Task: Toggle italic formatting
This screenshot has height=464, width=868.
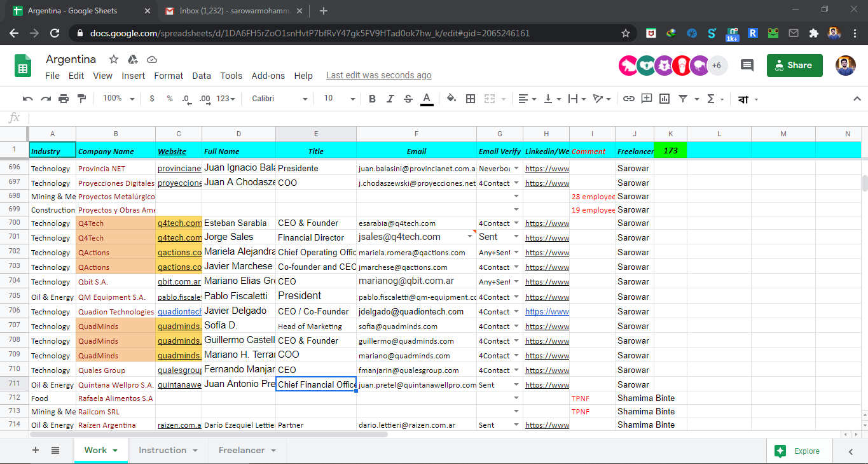Action: coord(390,99)
